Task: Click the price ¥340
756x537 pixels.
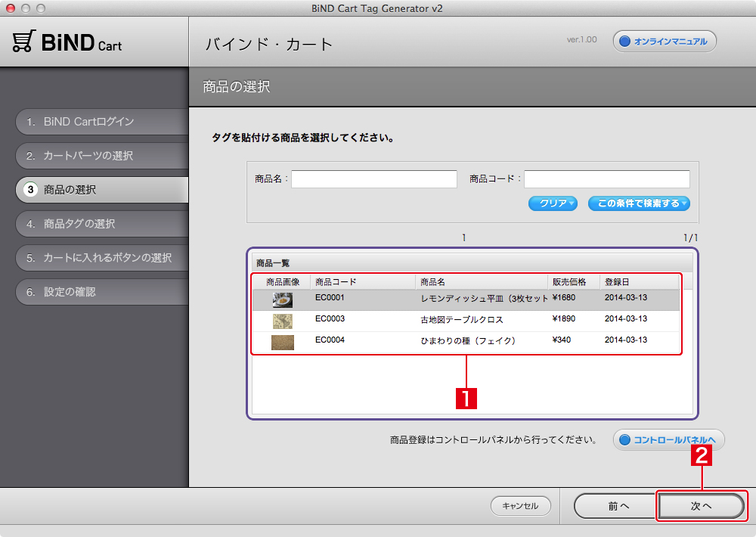Action: (x=561, y=340)
